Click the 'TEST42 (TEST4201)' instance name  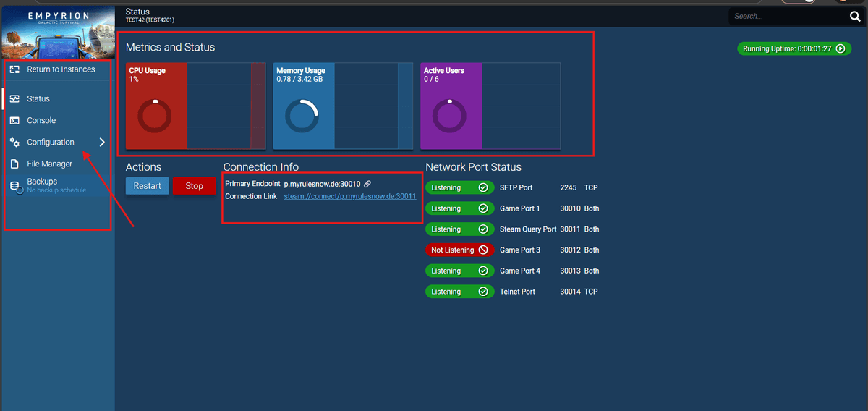[x=150, y=20]
